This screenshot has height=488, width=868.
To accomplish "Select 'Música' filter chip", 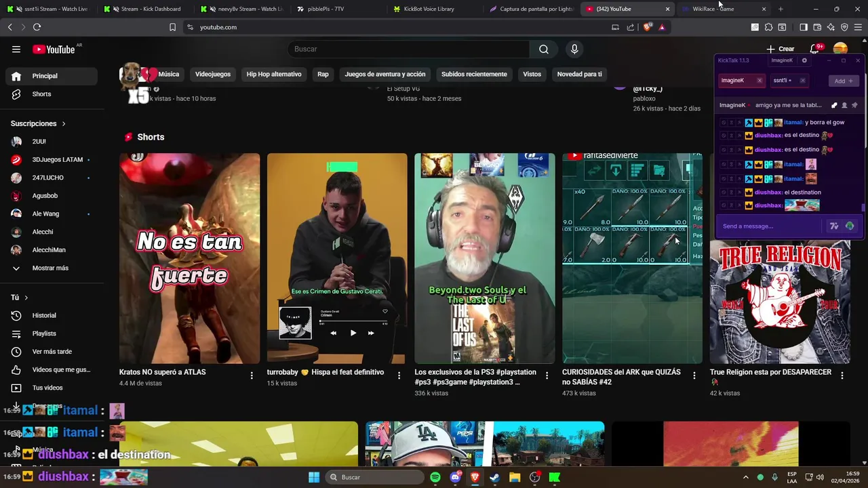I will coord(169,74).
